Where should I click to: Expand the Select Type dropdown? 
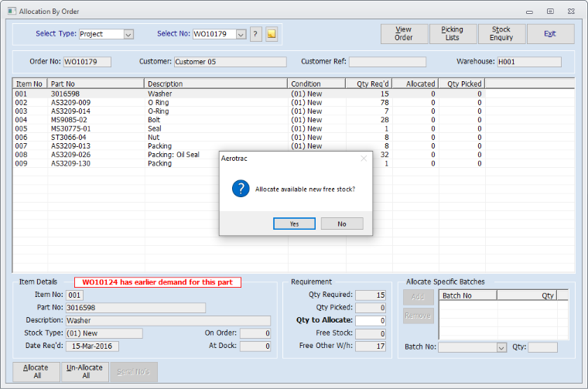click(128, 34)
